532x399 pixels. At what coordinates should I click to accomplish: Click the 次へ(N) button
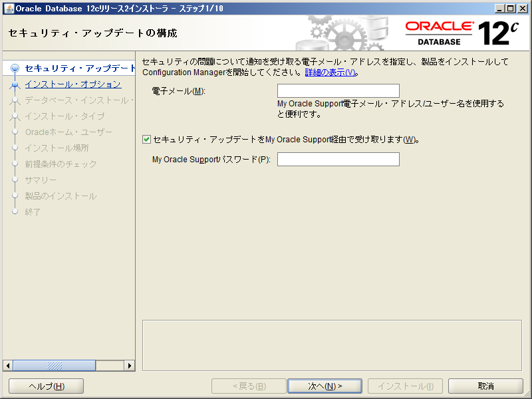point(325,386)
